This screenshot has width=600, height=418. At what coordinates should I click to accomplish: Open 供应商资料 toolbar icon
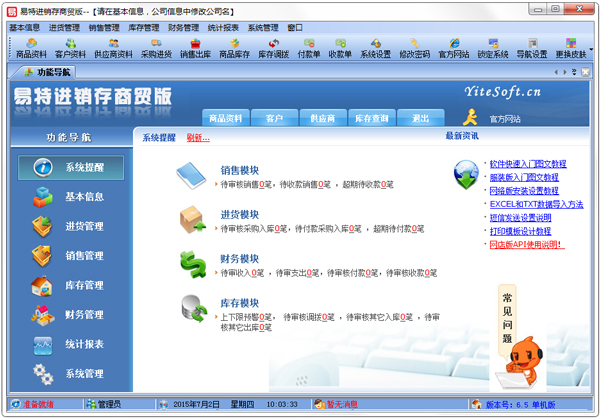pyautogui.click(x=113, y=49)
